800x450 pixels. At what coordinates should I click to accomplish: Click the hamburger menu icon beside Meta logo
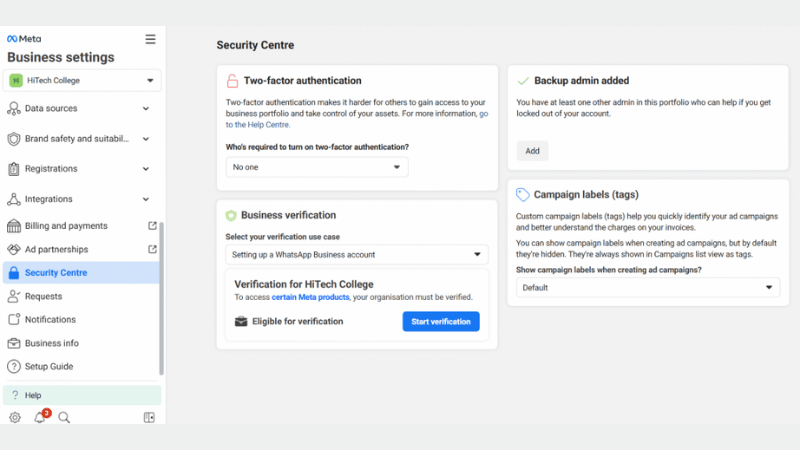(150, 39)
